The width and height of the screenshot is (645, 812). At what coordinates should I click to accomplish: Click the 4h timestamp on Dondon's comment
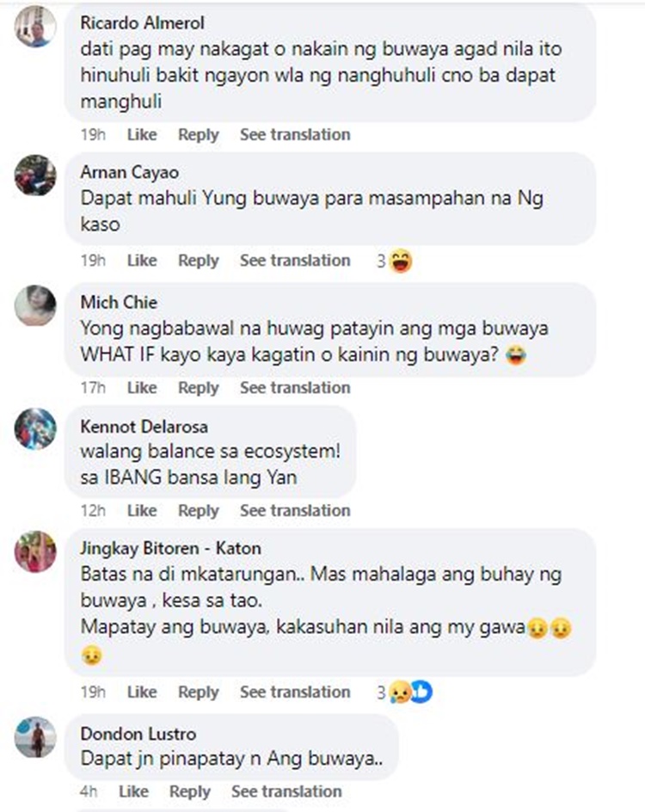(89, 791)
